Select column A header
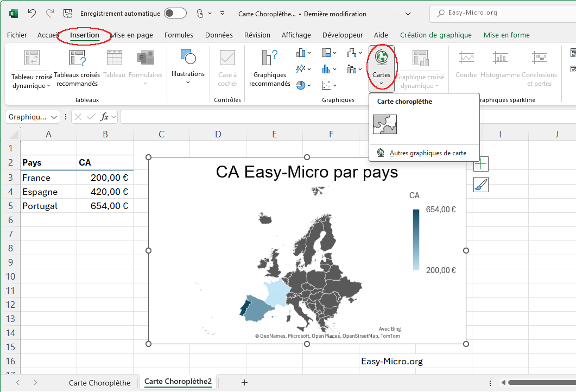 click(x=48, y=134)
